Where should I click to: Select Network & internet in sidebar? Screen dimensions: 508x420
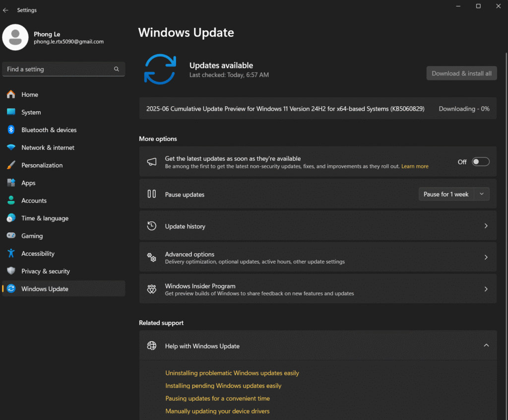(x=63, y=147)
